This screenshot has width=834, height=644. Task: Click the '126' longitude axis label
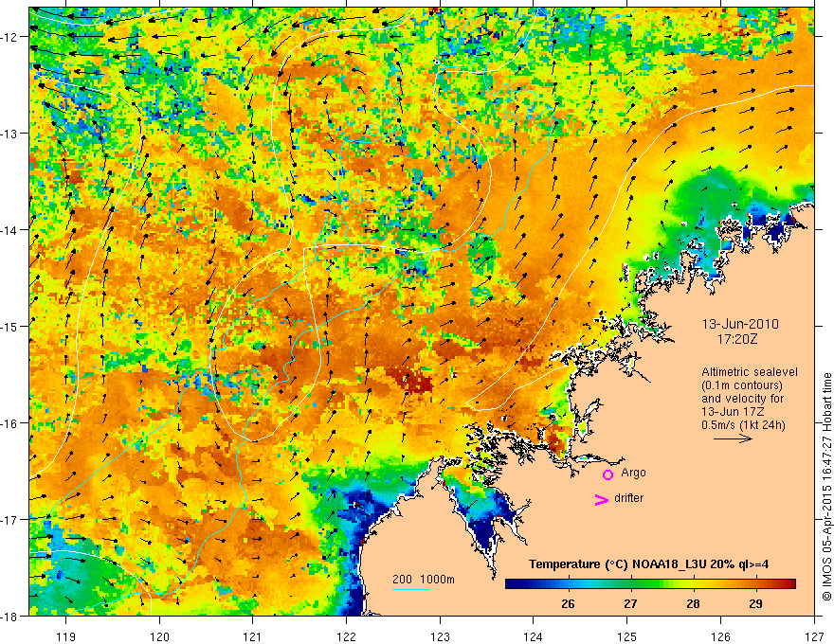(720, 636)
